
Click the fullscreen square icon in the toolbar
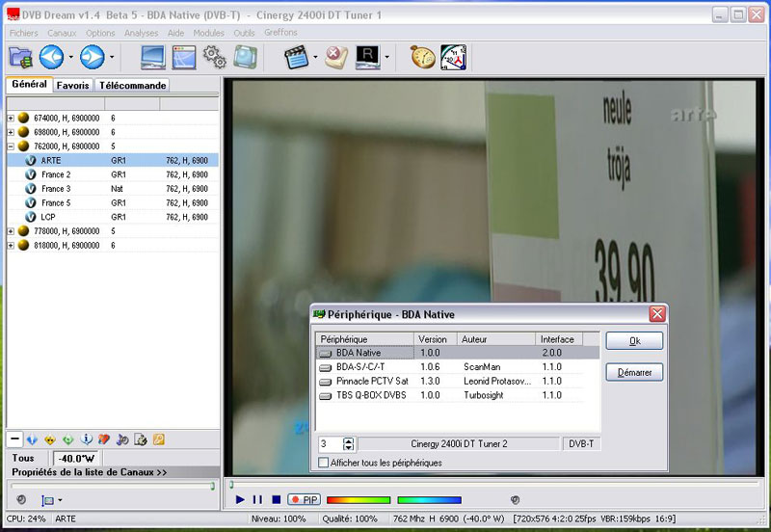click(245, 57)
